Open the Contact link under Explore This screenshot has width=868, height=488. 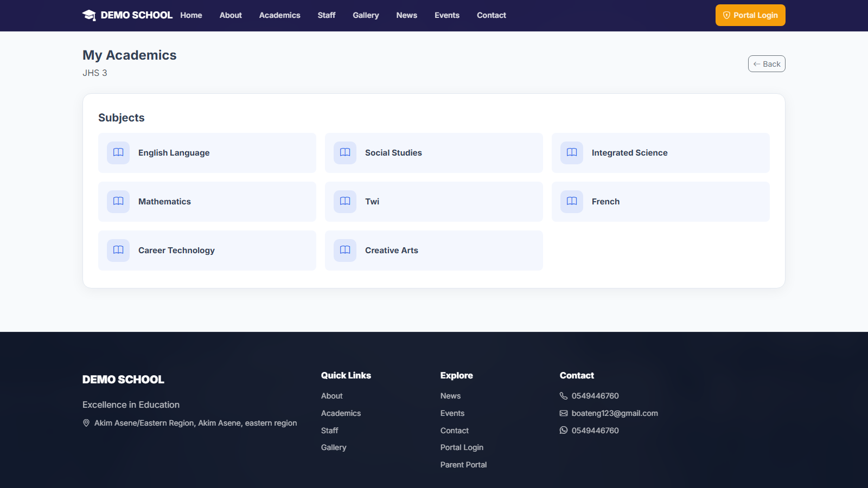(455, 431)
